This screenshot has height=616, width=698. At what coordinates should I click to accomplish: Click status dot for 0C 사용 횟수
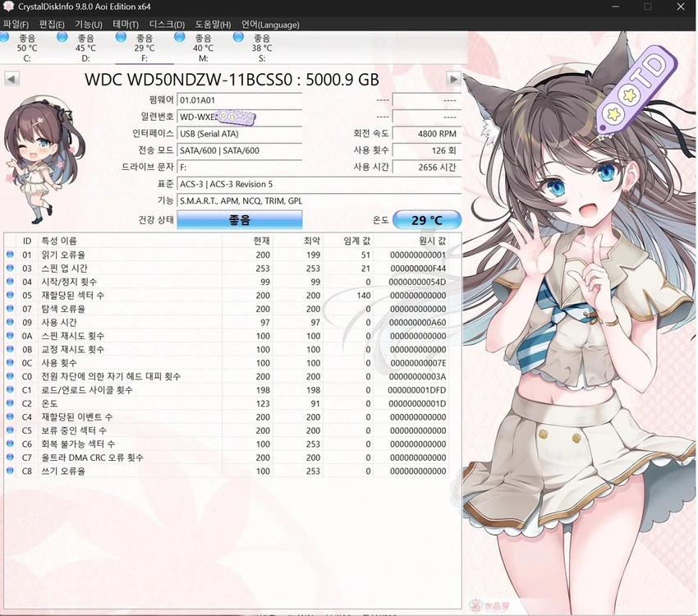click(10, 362)
